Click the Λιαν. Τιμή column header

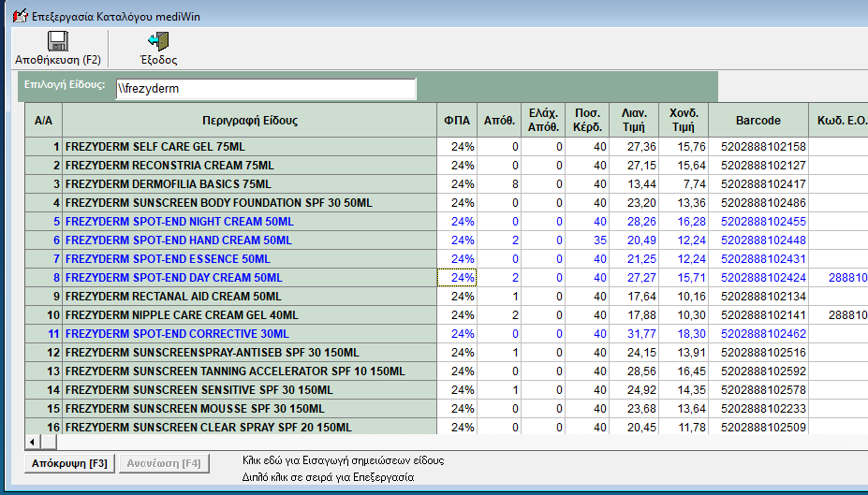tap(634, 121)
